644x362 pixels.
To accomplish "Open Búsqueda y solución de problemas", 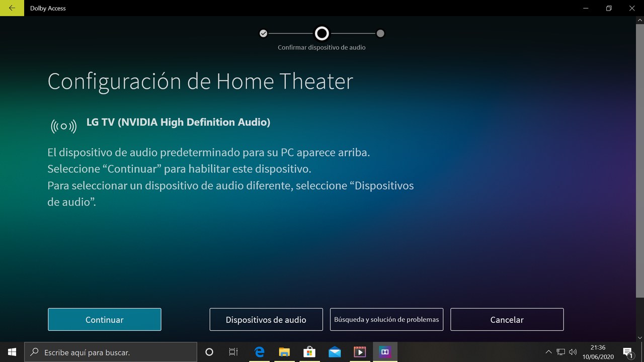I will [386, 319].
